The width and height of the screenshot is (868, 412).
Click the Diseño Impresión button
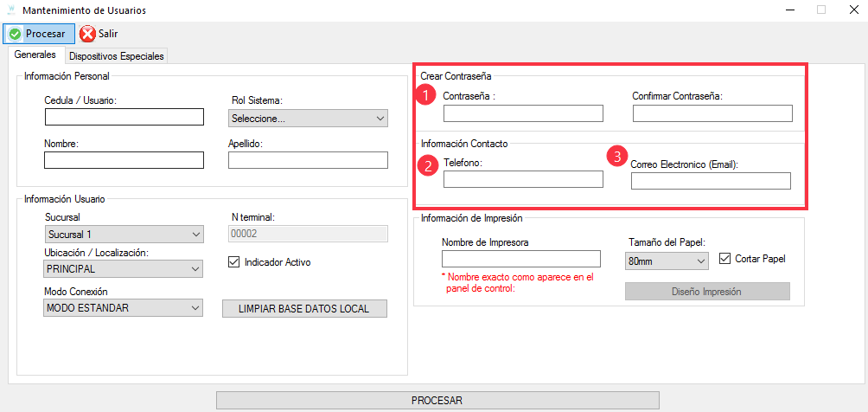[x=706, y=292]
